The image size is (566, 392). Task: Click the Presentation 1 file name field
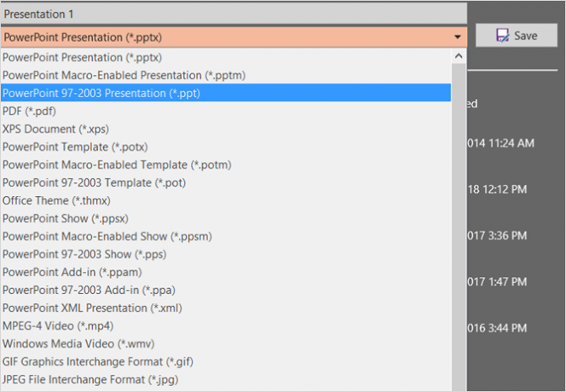234,14
